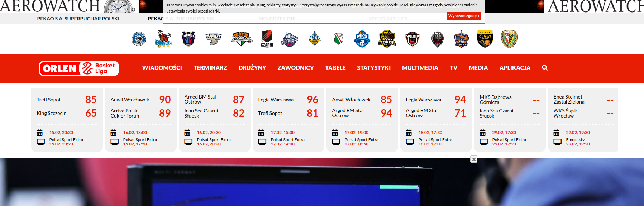Screen dimensions: 644x206
Task: Accept cookies with Wyrażam zgodę button
Action: coord(463,16)
